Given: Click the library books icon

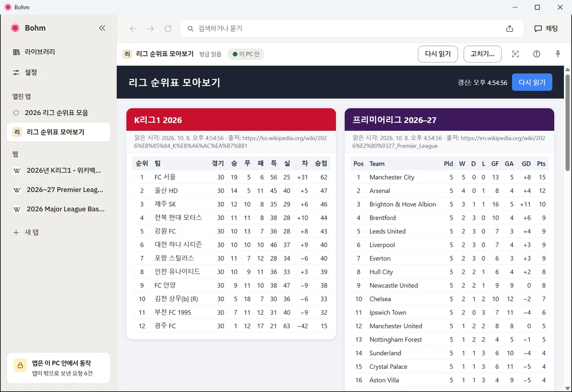Looking at the screenshot, I should 16,52.
